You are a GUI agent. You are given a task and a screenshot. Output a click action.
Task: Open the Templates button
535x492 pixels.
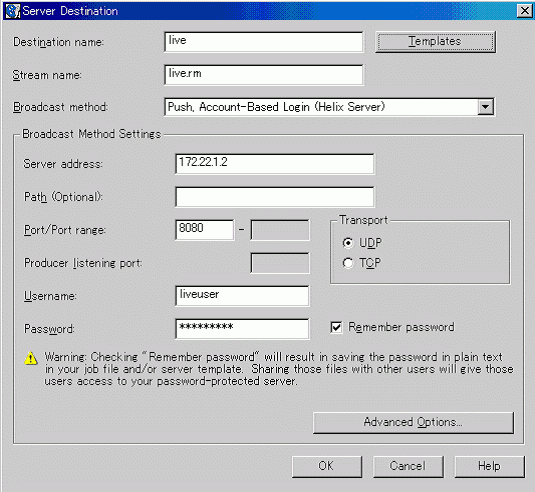(x=435, y=42)
